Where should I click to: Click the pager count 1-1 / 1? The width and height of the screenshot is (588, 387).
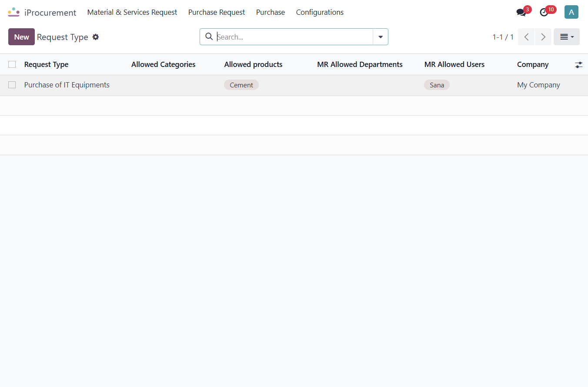pyautogui.click(x=503, y=37)
